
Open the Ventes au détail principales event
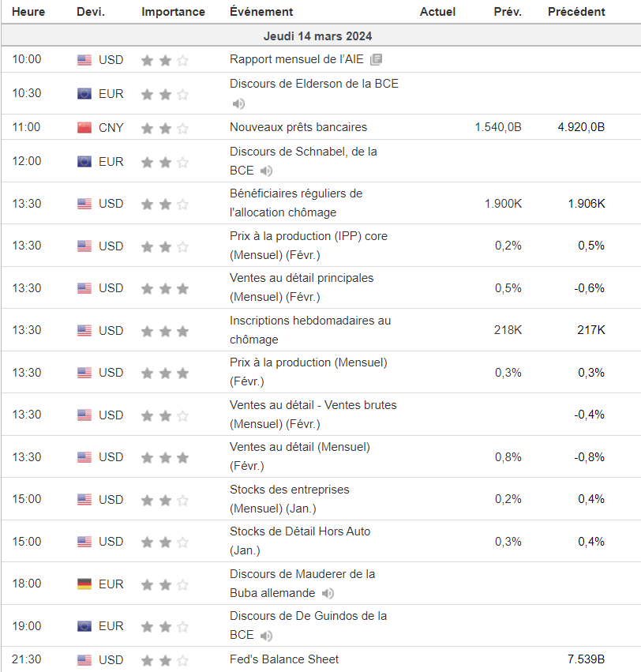click(x=302, y=278)
